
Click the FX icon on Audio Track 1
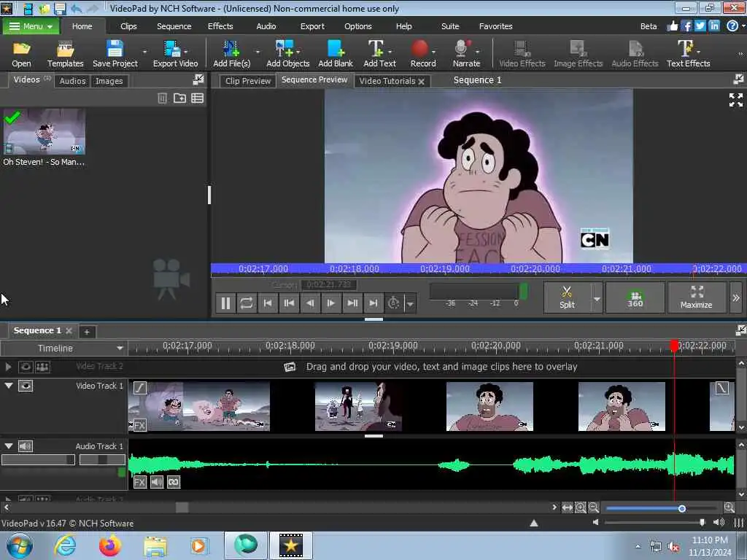[x=139, y=482]
